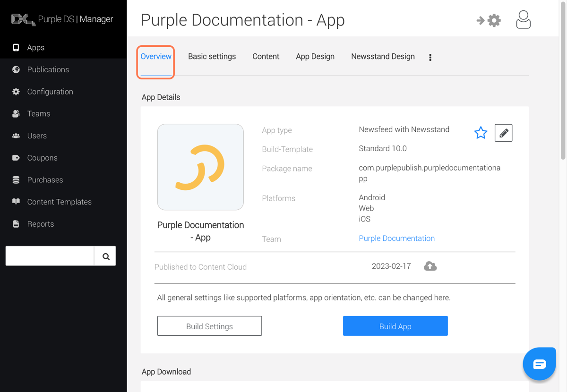This screenshot has height=392, width=567.
Task: Click the Apps phone icon in sidebar
Action: coord(16,48)
